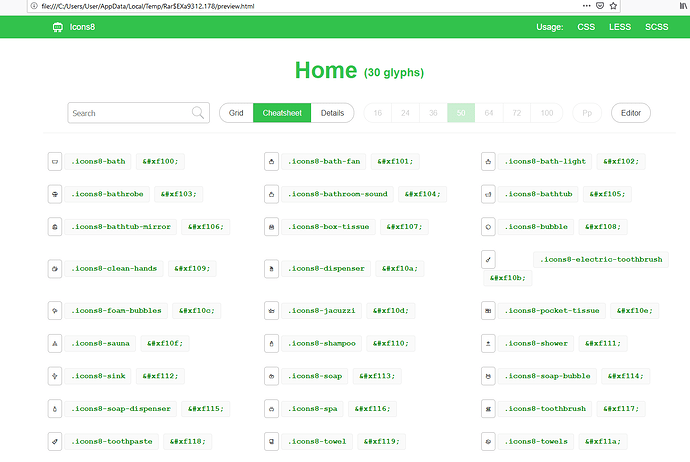Click the icons8-electric-toothbrush glyph icon
The width and height of the screenshot is (690, 462).
[x=488, y=260]
